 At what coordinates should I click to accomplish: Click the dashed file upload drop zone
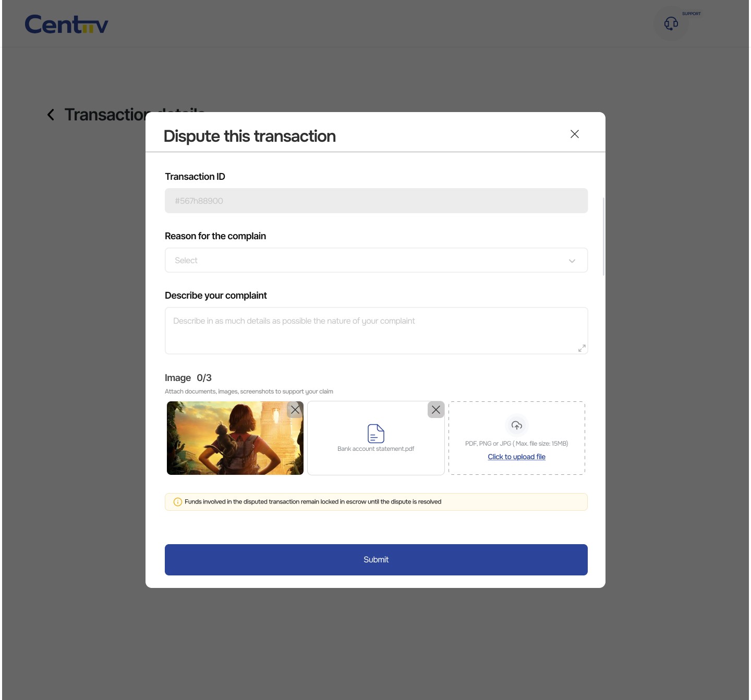(x=517, y=438)
